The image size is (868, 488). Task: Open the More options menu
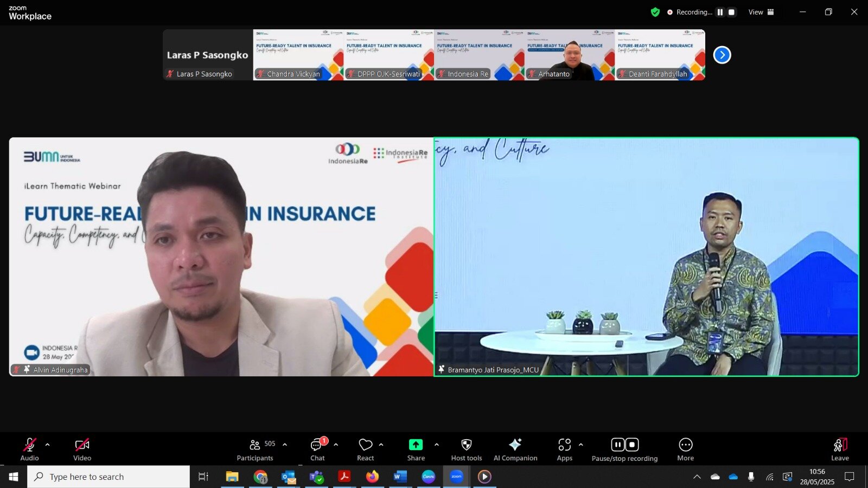(686, 450)
